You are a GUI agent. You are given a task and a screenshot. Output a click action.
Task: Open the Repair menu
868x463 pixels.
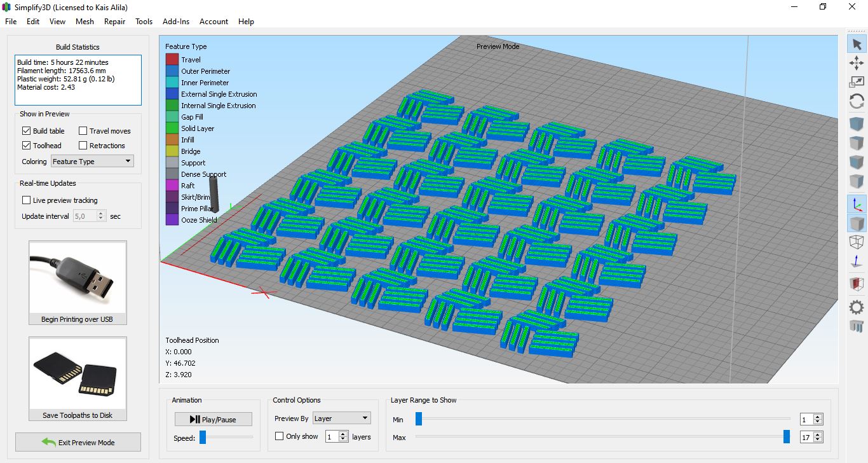pyautogui.click(x=115, y=22)
